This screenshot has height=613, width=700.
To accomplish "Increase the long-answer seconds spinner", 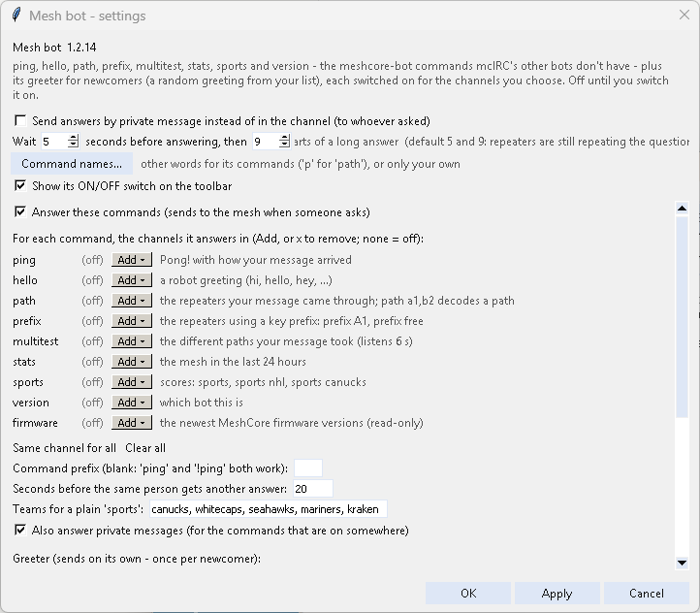I will pos(284,138).
